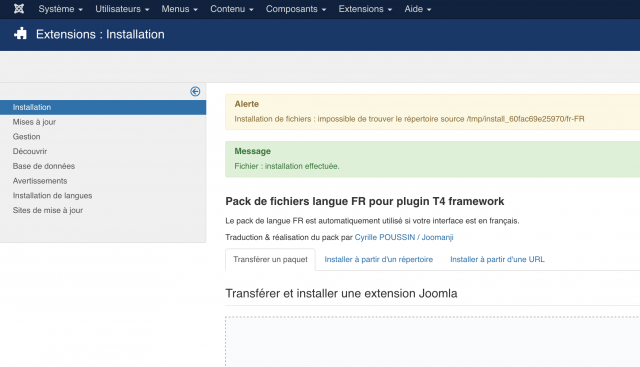Expand the Composants dropdown
This screenshot has height=367, width=640.
pyautogui.click(x=296, y=9)
